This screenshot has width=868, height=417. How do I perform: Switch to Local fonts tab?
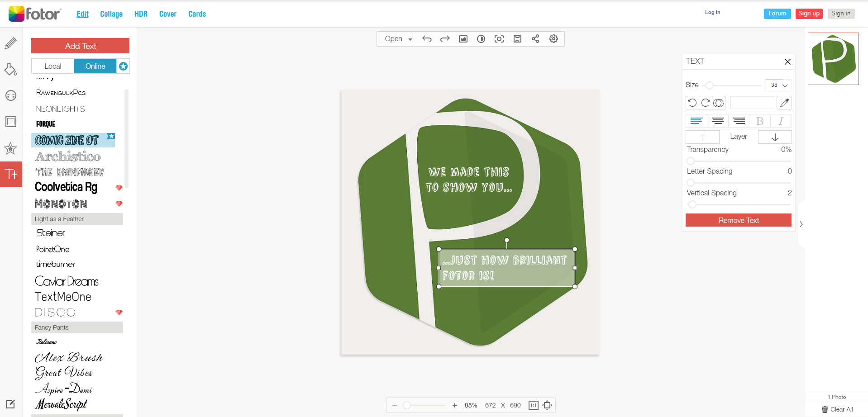(52, 66)
